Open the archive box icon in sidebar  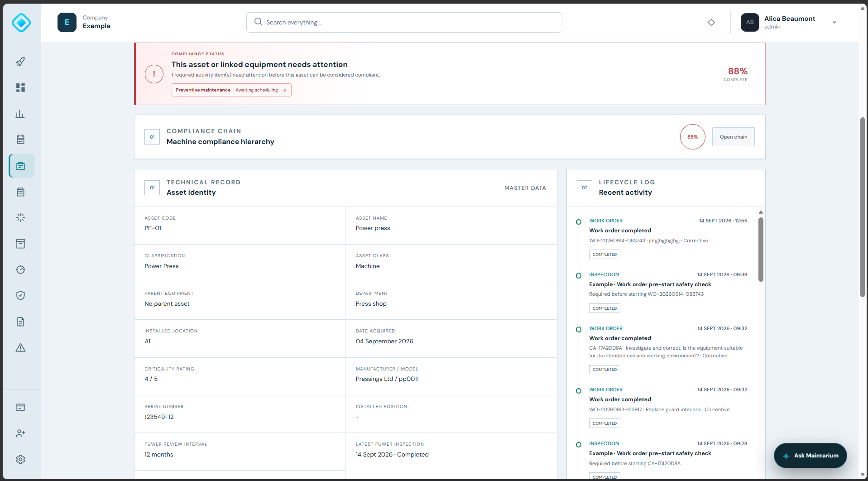click(x=20, y=244)
